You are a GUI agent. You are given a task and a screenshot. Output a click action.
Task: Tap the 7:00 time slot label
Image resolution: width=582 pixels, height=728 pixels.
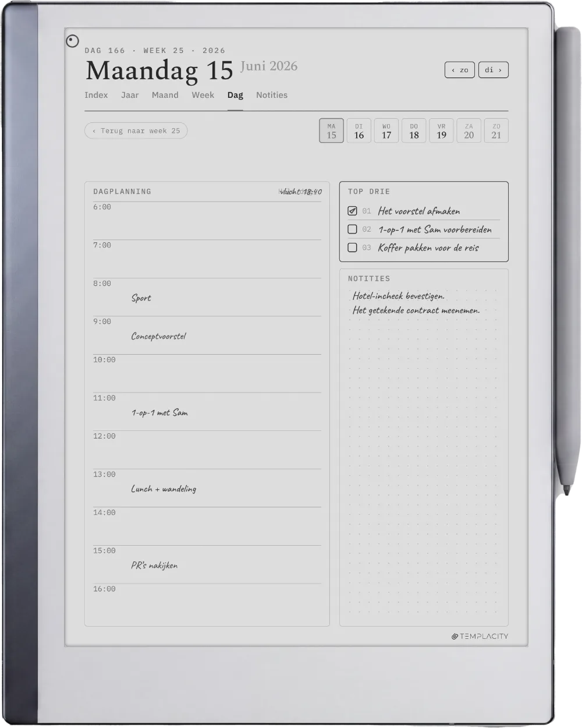click(x=102, y=245)
